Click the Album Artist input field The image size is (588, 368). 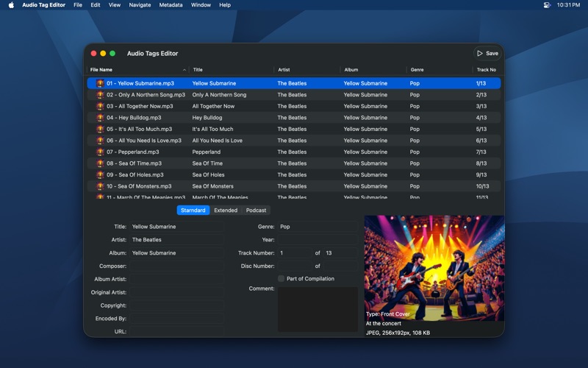tap(176, 279)
